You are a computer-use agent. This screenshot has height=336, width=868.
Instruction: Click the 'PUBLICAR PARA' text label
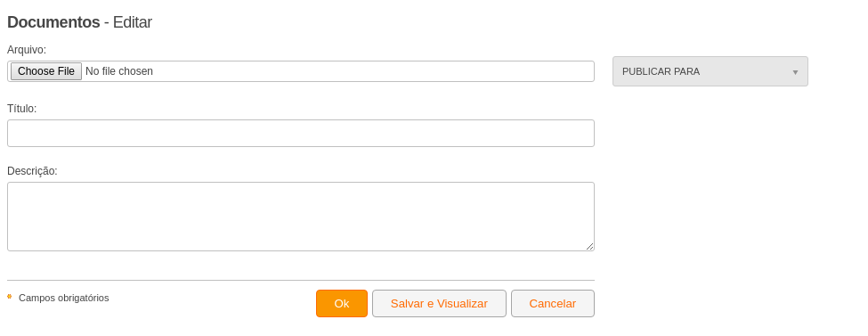(661, 71)
